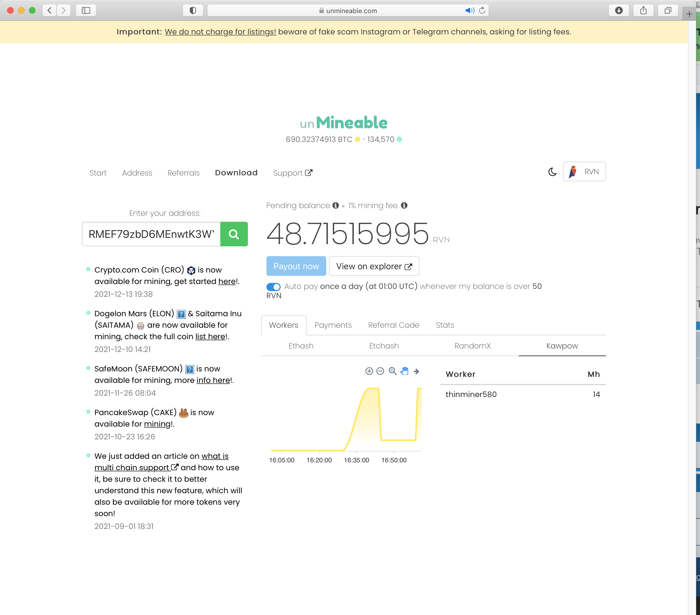This screenshot has height=615, width=700.
Task: Search the entered address with magnifier button
Action: pyautogui.click(x=234, y=234)
